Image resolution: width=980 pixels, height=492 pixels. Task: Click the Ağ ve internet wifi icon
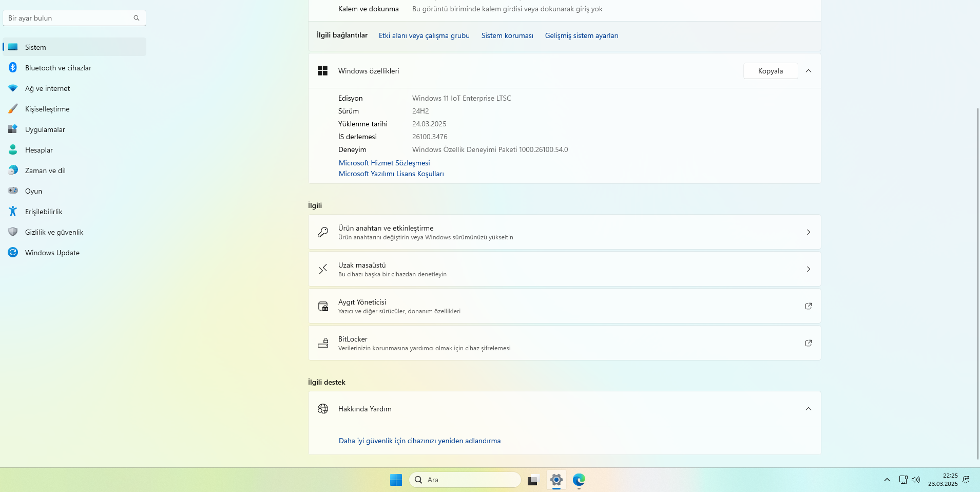point(13,88)
